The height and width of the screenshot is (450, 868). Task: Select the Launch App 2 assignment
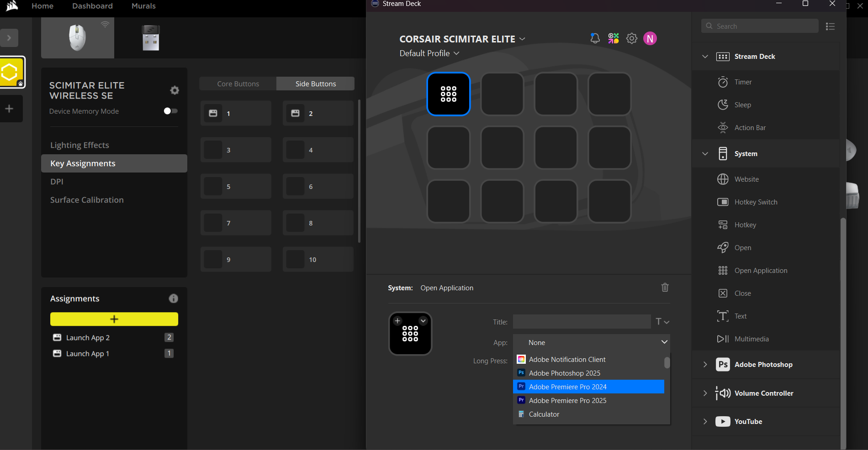[113, 338]
